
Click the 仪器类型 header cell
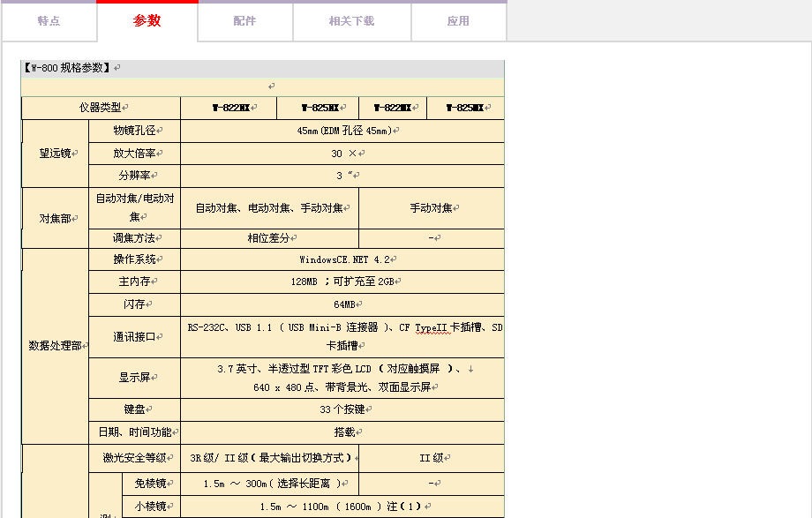[x=101, y=108]
